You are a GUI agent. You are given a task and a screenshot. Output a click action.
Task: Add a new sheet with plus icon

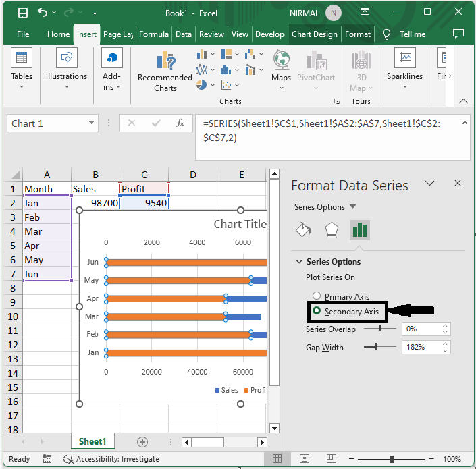(142, 441)
